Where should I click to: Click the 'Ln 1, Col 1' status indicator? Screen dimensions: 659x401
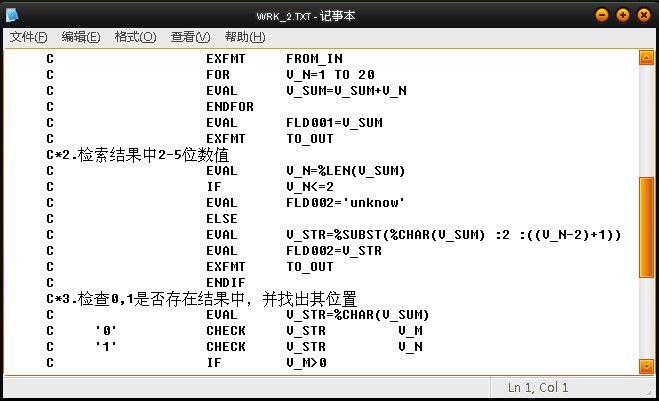point(538,387)
